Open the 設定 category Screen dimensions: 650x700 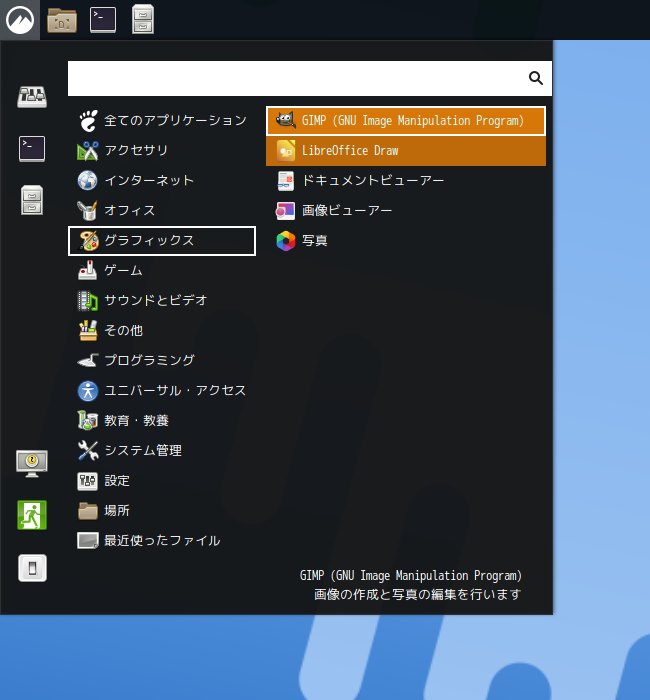pyautogui.click(x=162, y=481)
